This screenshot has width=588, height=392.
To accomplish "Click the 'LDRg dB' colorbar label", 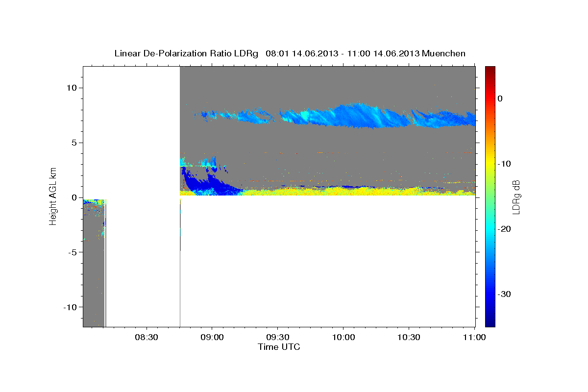I will [515, 196].
